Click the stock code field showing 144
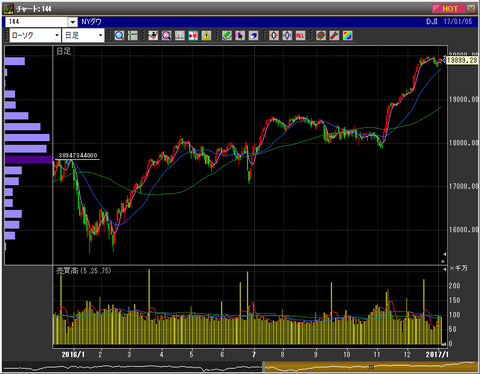The height and width of the screenshot is (374, 480). point(37,22)
